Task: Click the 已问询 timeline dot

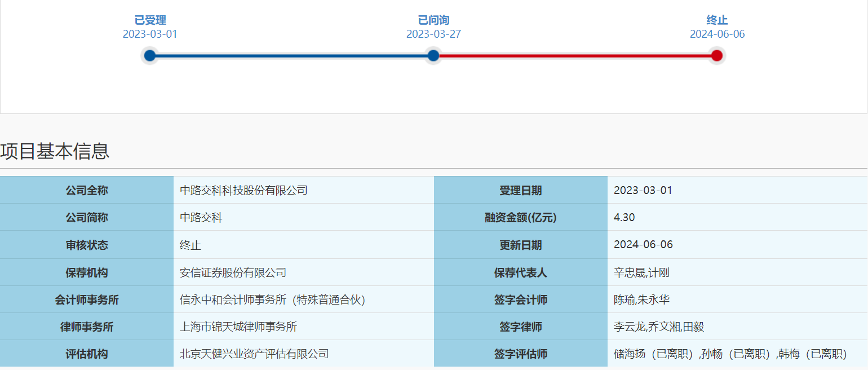Action: pos(433,55)
